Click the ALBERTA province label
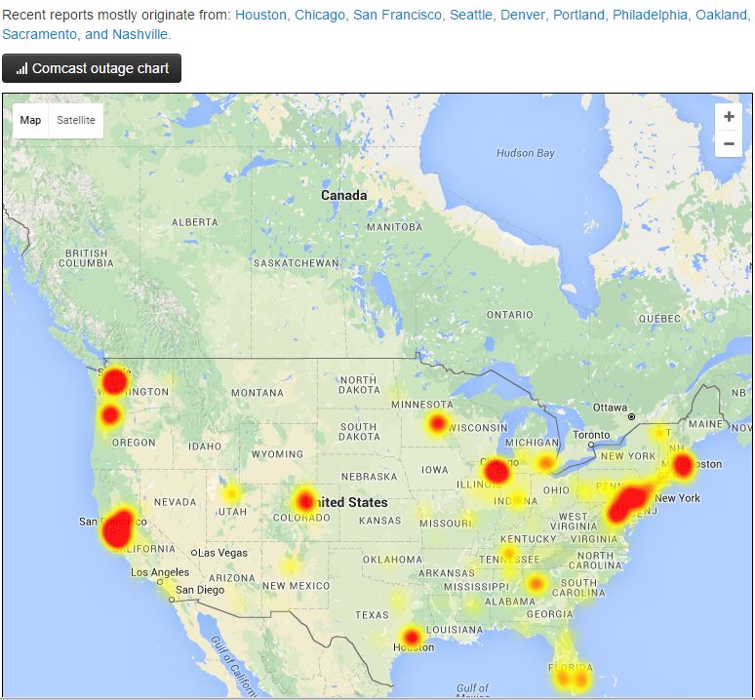The image size is (755, 700). [195, 222]
